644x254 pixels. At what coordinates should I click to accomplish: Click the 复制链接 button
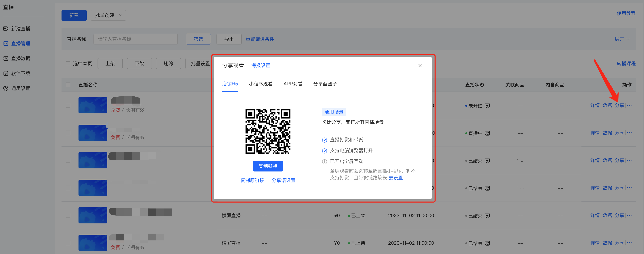click(268, 166)
